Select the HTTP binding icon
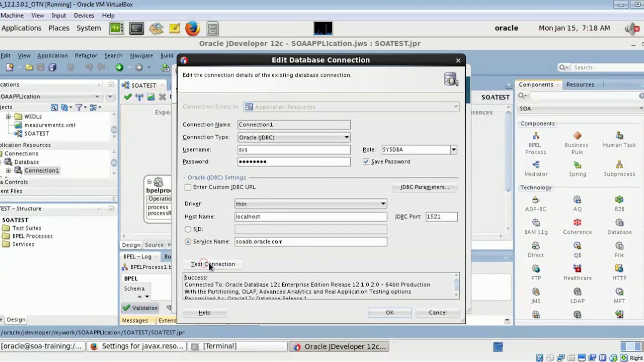644x362 pixels. 619,269
